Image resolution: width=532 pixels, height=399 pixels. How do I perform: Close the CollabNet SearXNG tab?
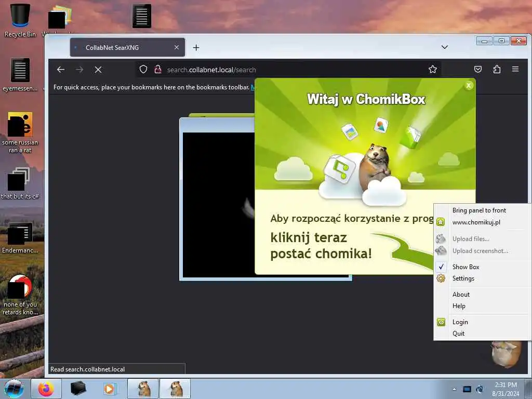click(x=177, y=47)
